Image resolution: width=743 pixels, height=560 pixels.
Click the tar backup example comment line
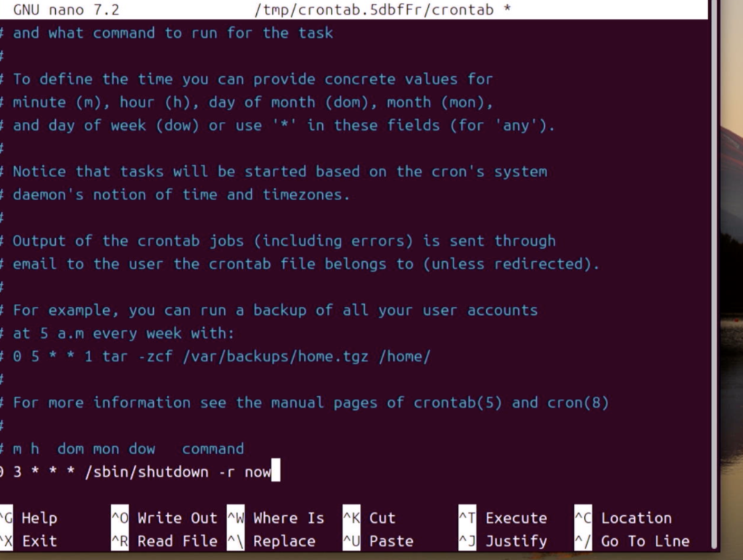tap(215, 356)
